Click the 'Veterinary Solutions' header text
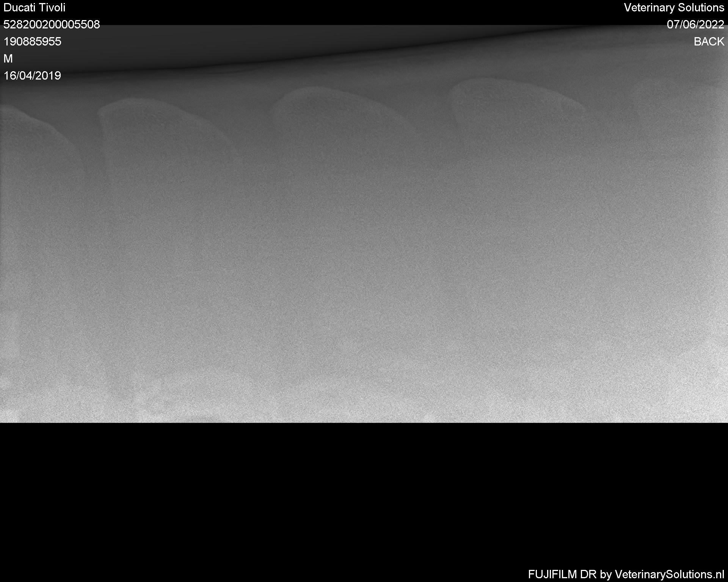Screen dimensions: 728x582 [x=674, y=8]
